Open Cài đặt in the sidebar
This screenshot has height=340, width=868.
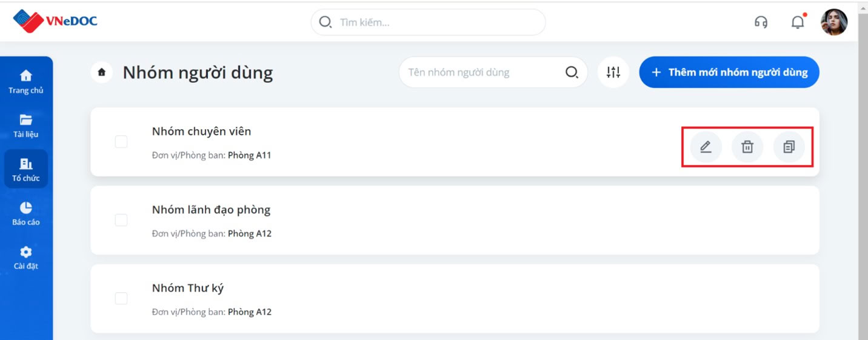pos(26,257)
